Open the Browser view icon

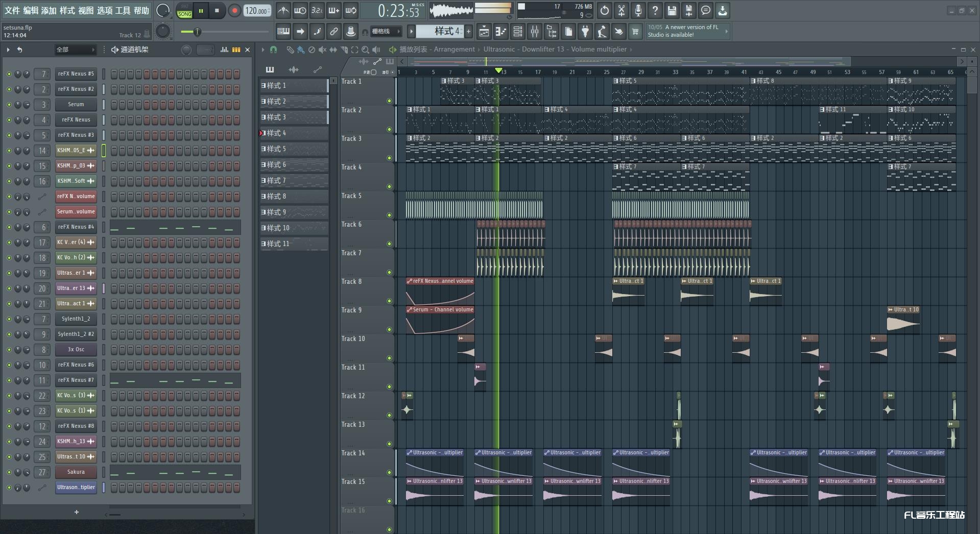point(552,32)
